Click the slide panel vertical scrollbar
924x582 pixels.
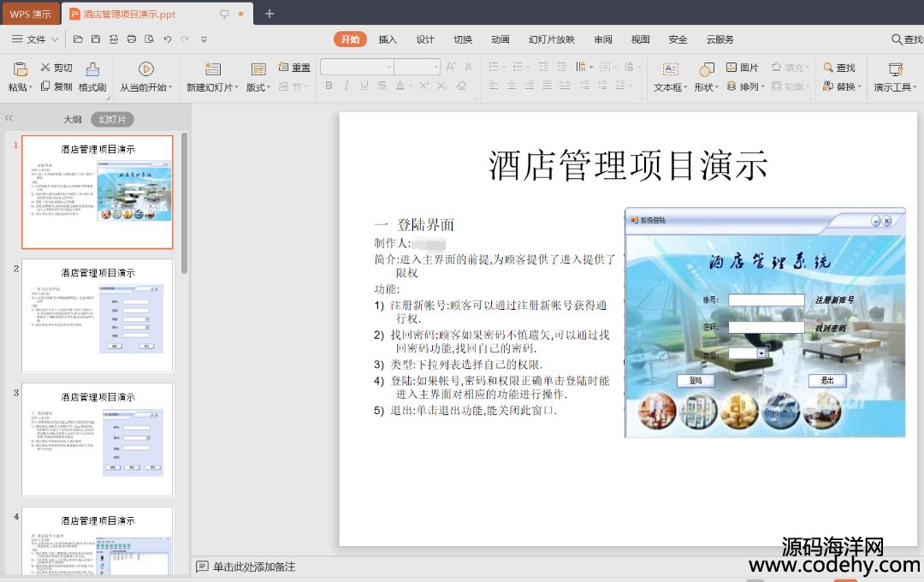185,204
